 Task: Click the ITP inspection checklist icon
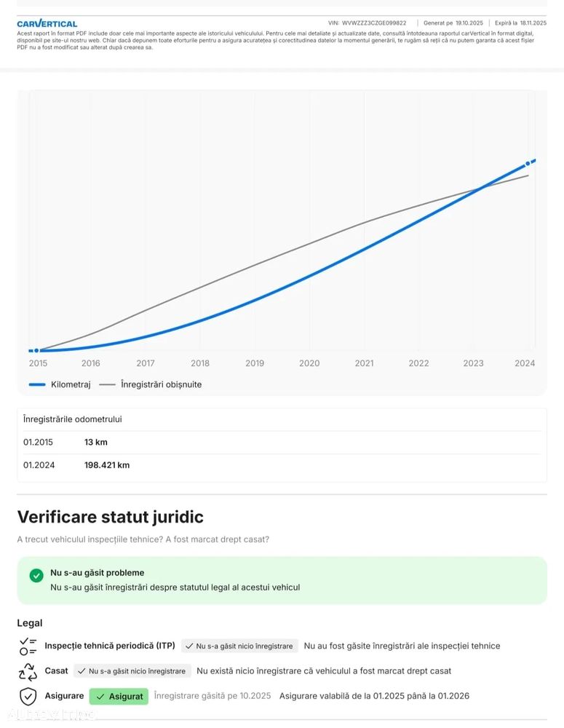[28, 646]
